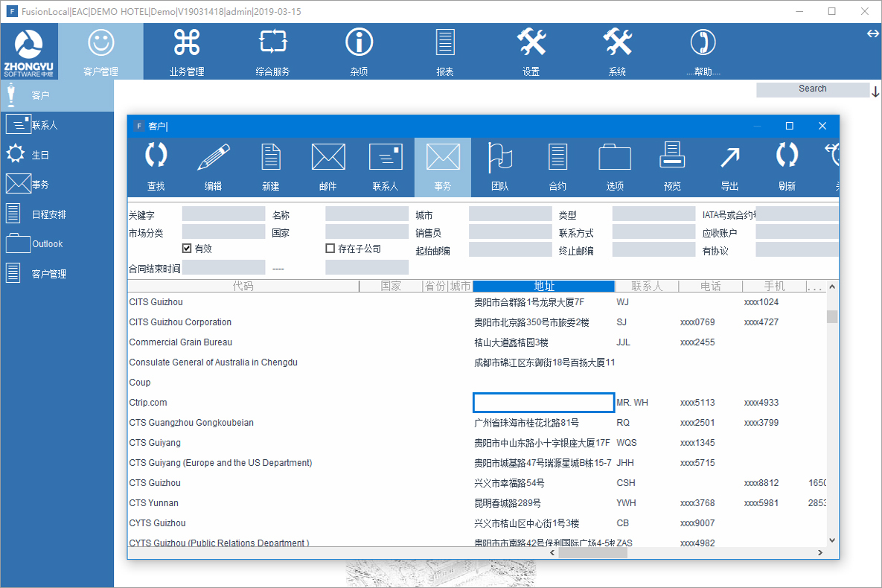The width and height of the screenshot is (882, 588).
Task: Select 日程安排 in the left sidebar
Action: (x=49, y=214)
